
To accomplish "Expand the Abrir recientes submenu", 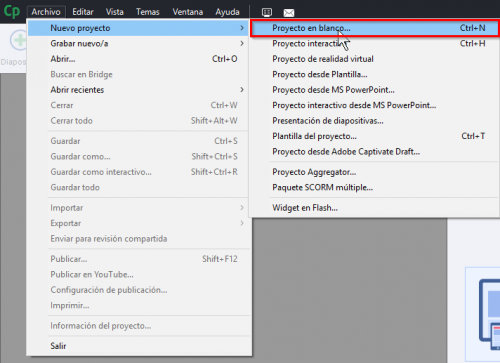I will [x=138, y=90].
